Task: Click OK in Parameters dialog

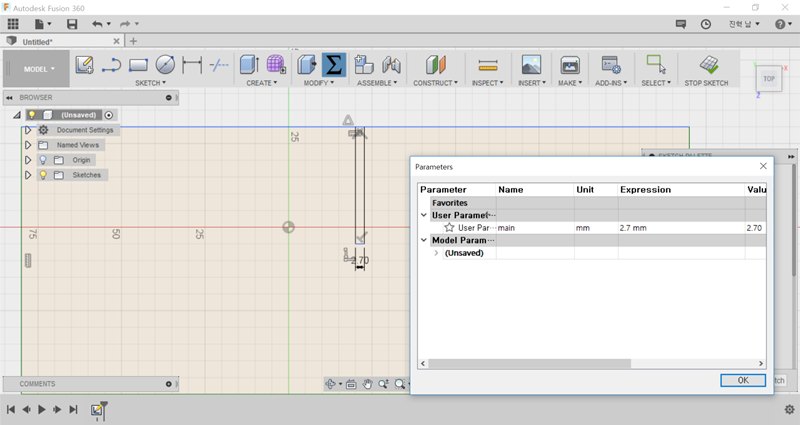Action: click(743, 380)
